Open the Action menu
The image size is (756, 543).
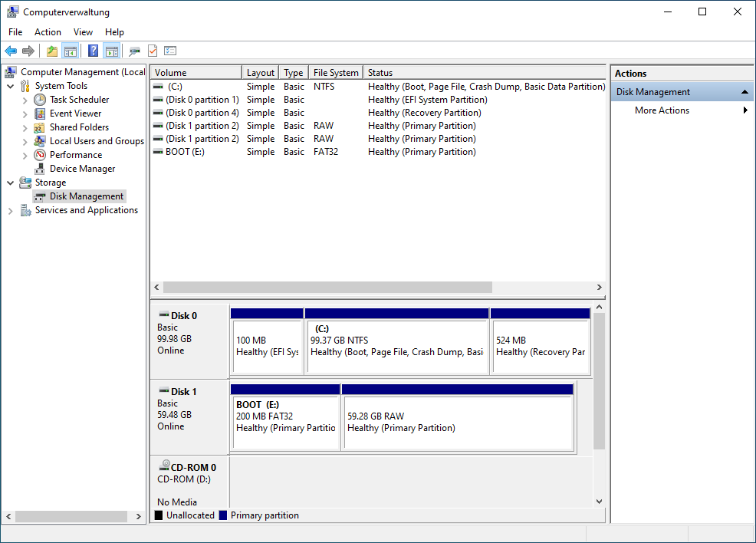tap(48, 32)
